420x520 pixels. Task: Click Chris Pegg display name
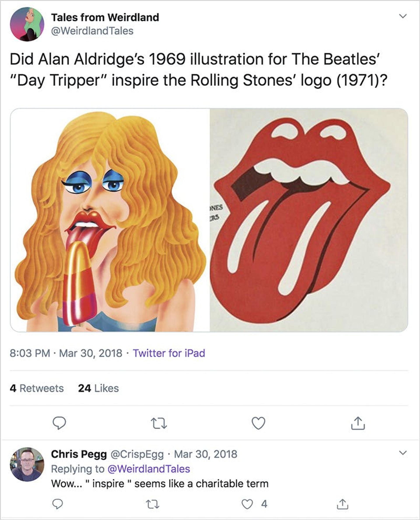tap(79, 454)
